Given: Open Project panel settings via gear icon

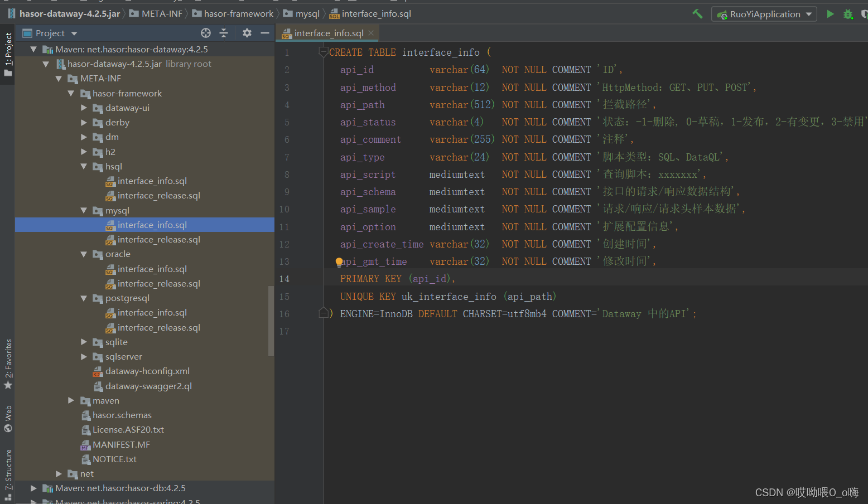Looking at the screenshot, I should [x=246, y=33].
